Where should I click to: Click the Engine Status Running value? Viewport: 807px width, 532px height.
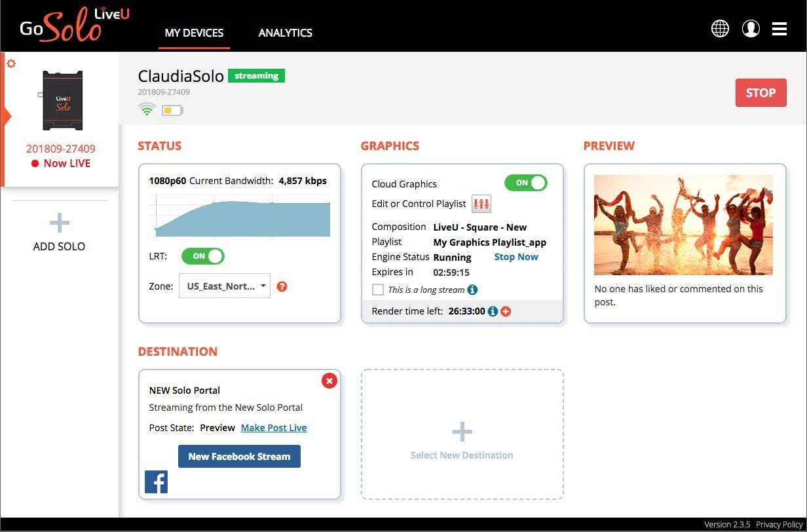pos(453,257)
